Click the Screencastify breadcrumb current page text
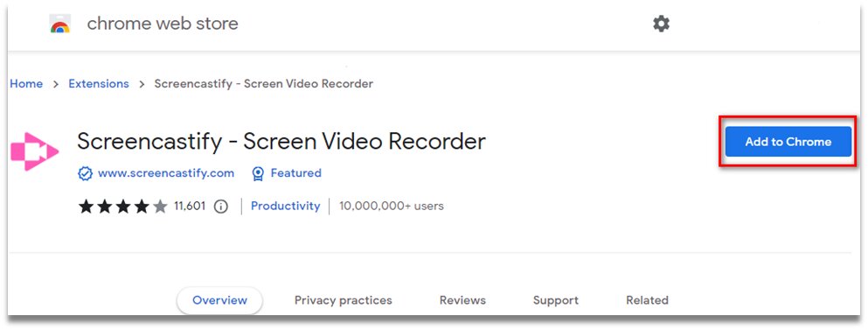868x330 pixels. (263, 84)
